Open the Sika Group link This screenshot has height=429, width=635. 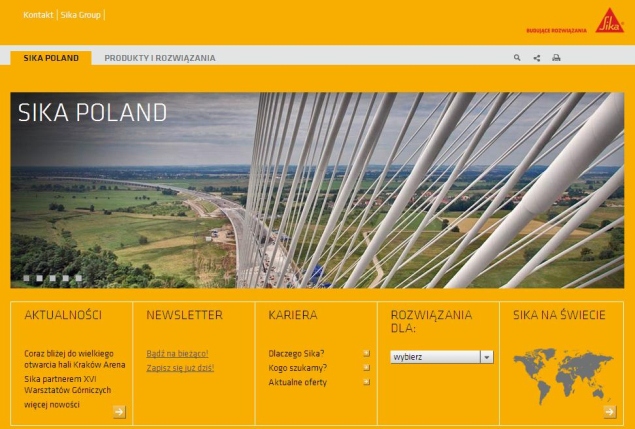click(81, 15)
